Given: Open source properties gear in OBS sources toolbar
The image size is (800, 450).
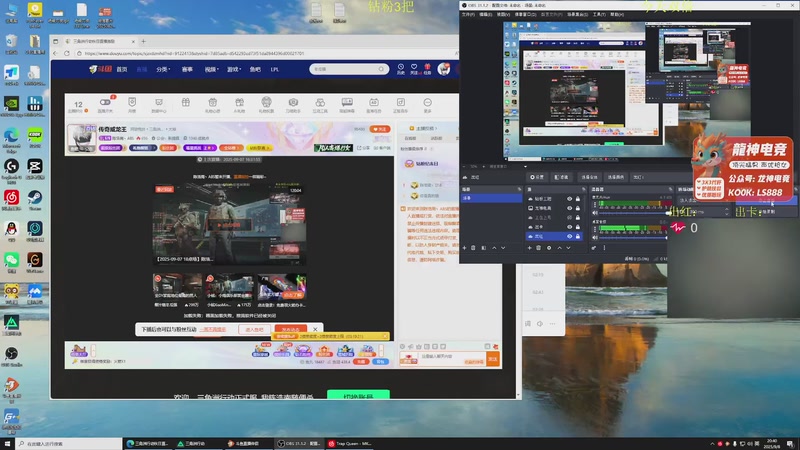Looking at the screenshot, I should (549, 248).
